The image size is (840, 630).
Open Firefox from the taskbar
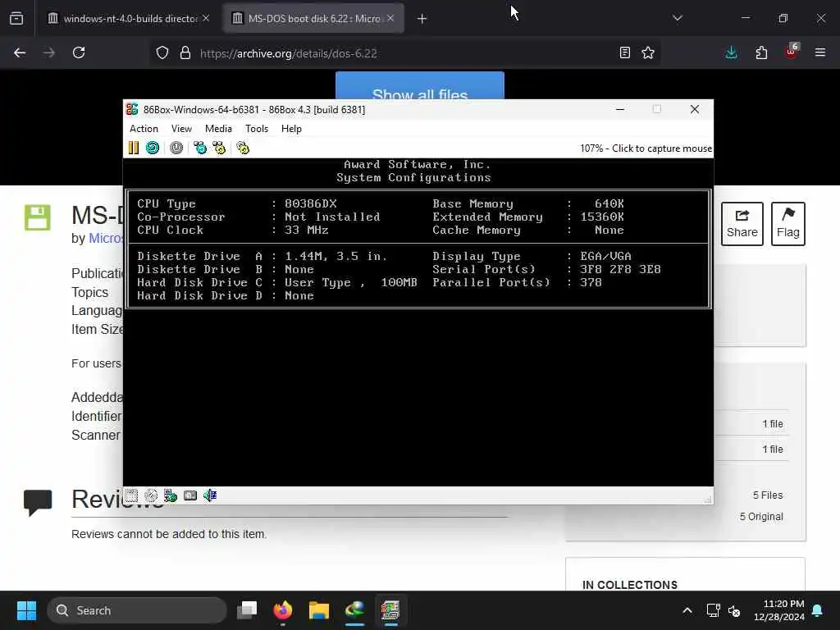283,610
